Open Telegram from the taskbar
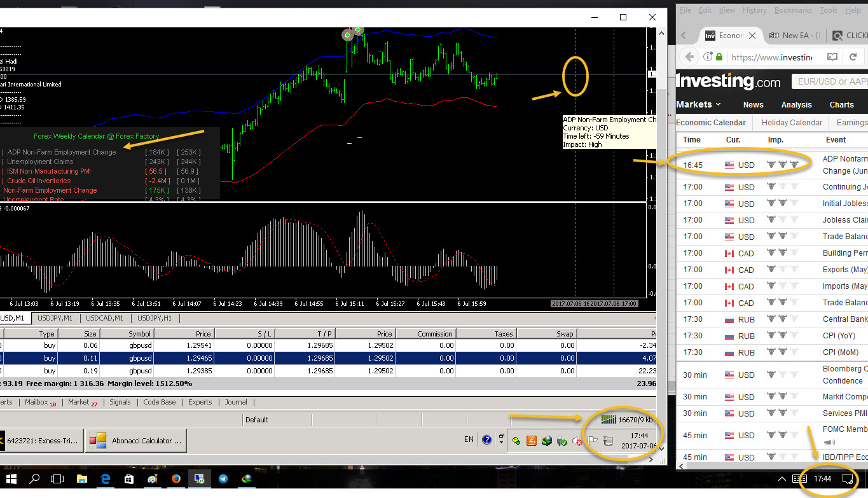Screen dimensions: 868x498 point(223,478)
